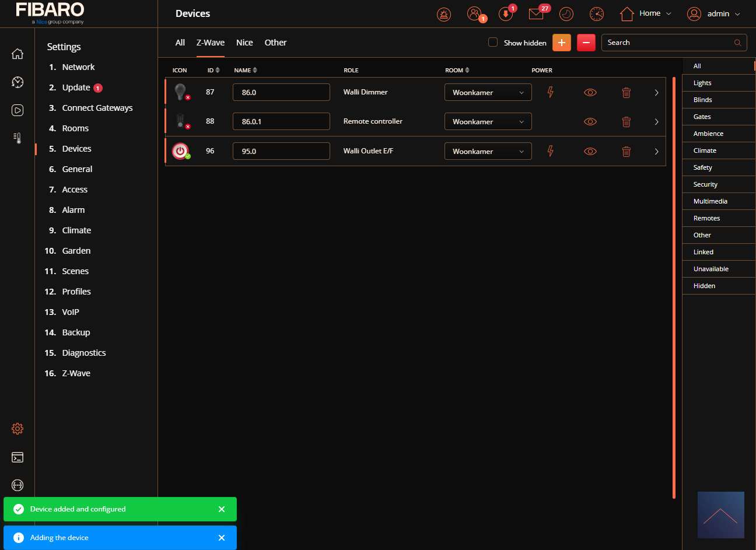
Task: Open the admin user dropdown menu
Action: coord(714,14)
